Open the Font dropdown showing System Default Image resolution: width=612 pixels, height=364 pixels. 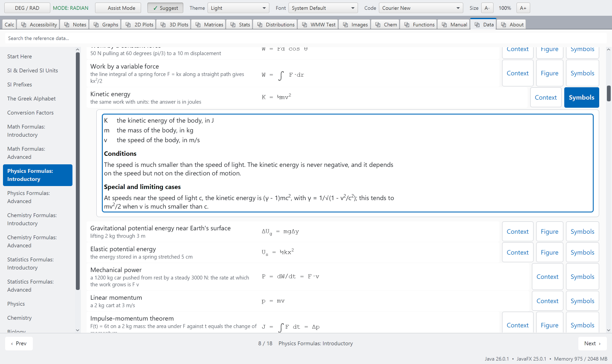pos(323,8)
